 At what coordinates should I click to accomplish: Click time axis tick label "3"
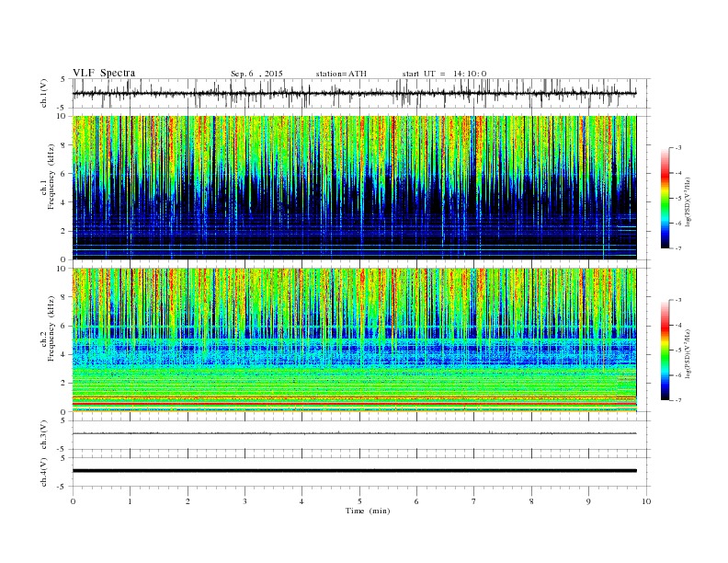245,501
